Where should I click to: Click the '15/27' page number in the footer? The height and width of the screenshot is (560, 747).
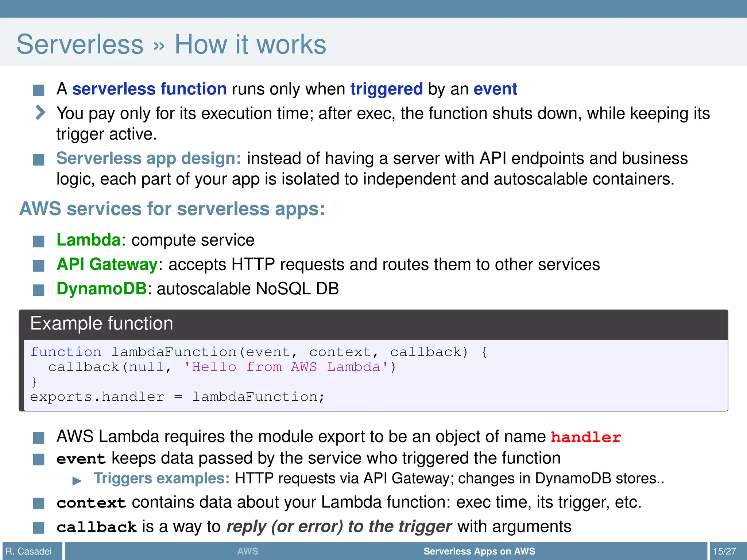coord(724,551)
